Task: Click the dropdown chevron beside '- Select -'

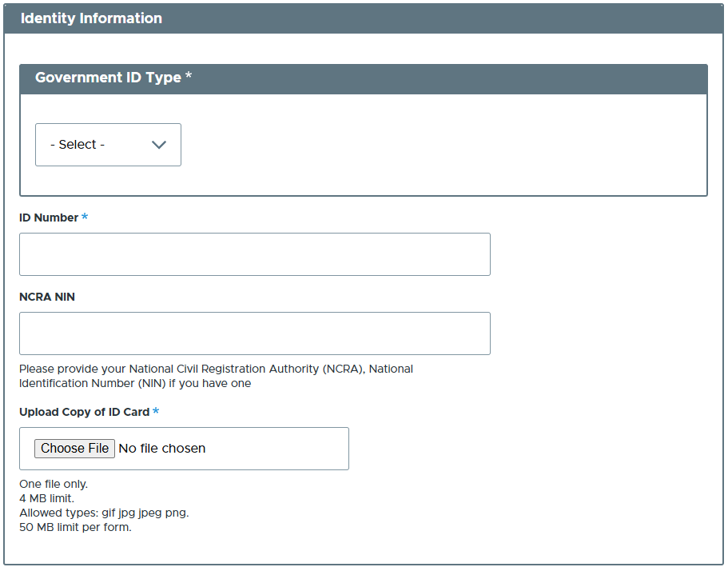Action: coord(158,144)
